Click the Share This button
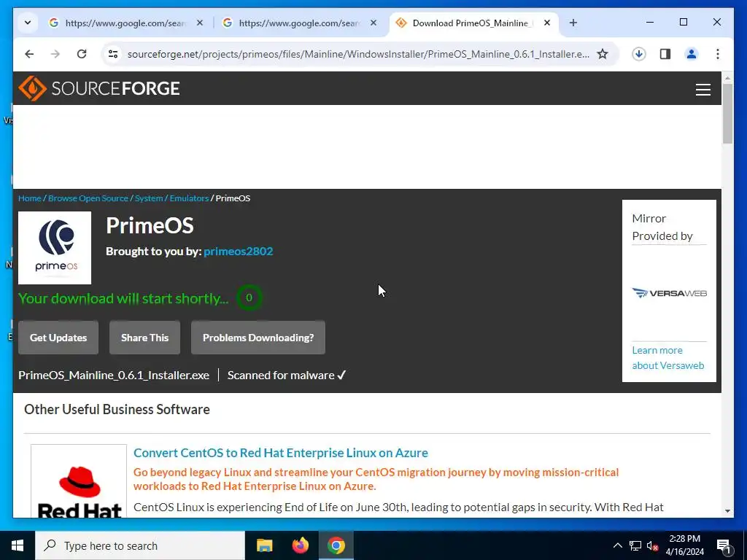Image resolution: width=747 pixels, height=560 pixels. tap(145, 338)
